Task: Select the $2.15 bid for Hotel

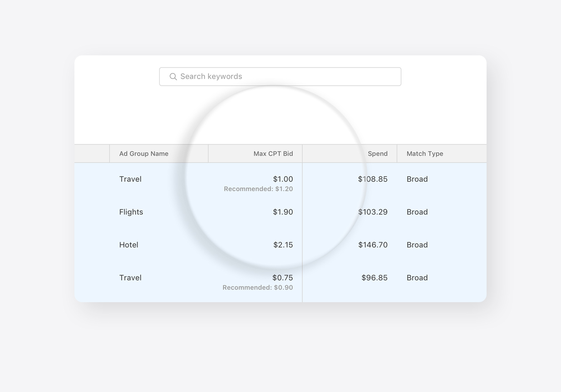Action: click(283, 245)
